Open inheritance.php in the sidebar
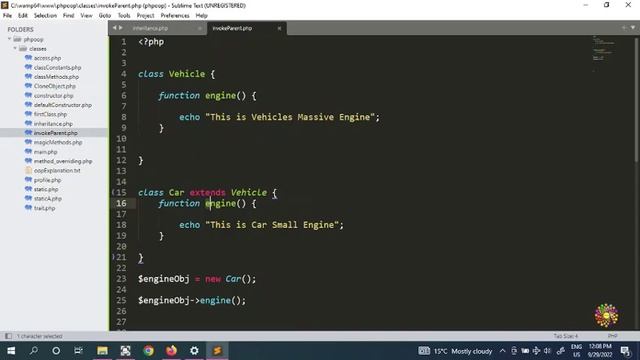The width and height of the screenshot is (640, 360). [x=53, y=124]
